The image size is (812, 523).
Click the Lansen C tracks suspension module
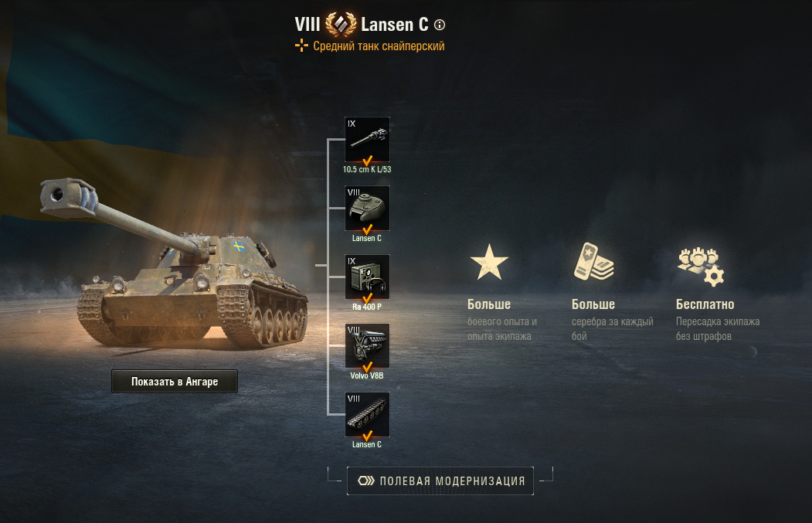click(x=367, y=414)
